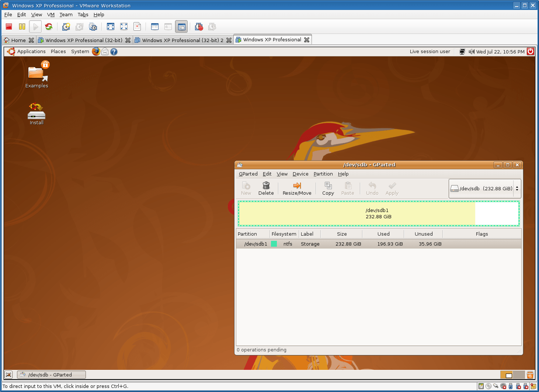
Task: Open the VMware Tabs menu
Action: tap(83, 15)
